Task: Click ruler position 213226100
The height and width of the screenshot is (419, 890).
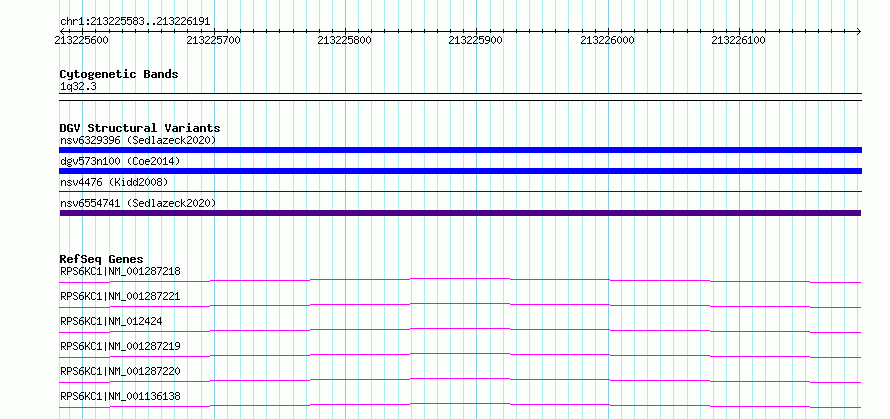Action: [x=738, y=40]
